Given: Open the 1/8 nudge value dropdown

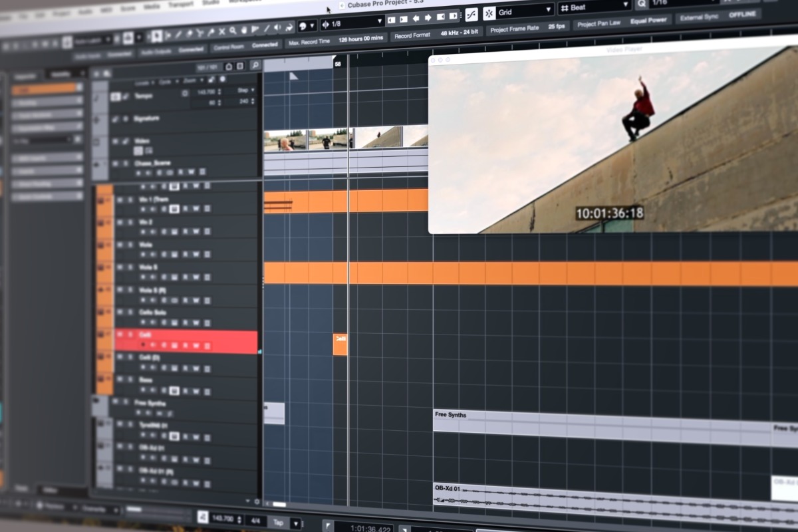Looking at the screenshot, I should click(x=351, y=23).
